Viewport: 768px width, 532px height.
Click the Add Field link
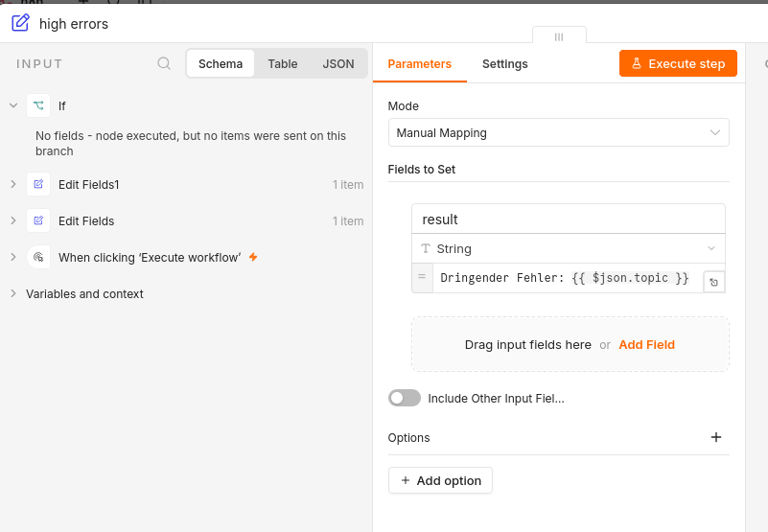coord(646,344)
